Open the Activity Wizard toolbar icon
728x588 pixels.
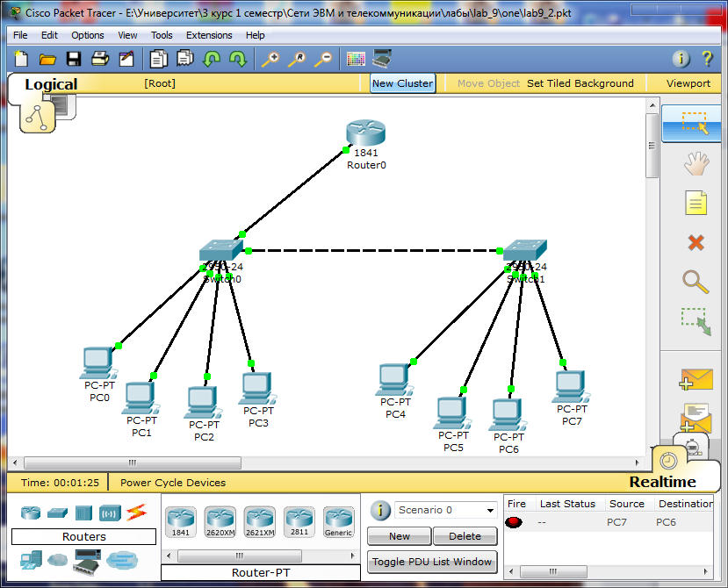click(x=126, y=60)
